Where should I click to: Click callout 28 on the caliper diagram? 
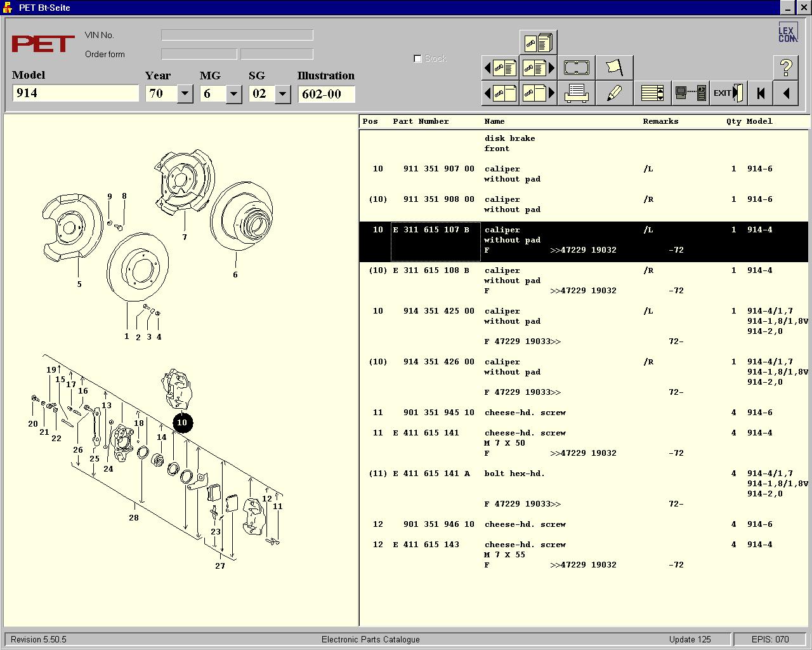(134, 518)
